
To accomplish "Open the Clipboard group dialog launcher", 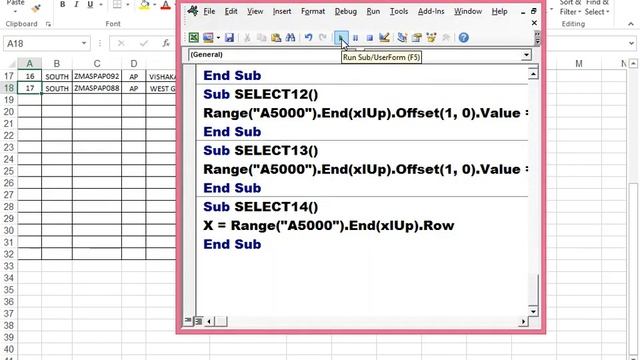I will coord(48,24).
